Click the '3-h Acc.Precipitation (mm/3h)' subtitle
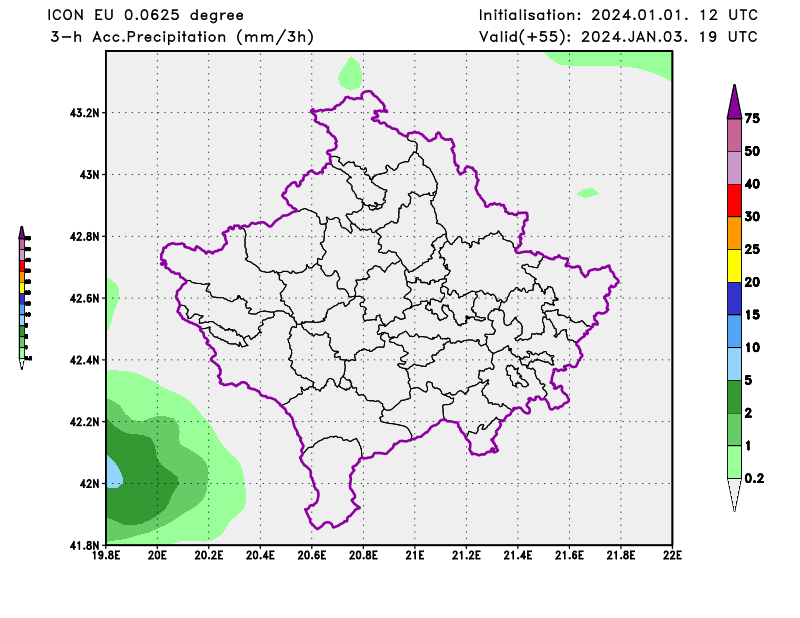Viewport: 800px width, 618px height. 182,37
